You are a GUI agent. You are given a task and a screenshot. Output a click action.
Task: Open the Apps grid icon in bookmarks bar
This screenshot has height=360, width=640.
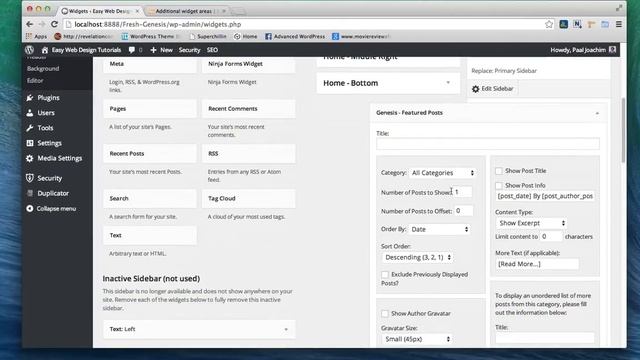point(29,36)
